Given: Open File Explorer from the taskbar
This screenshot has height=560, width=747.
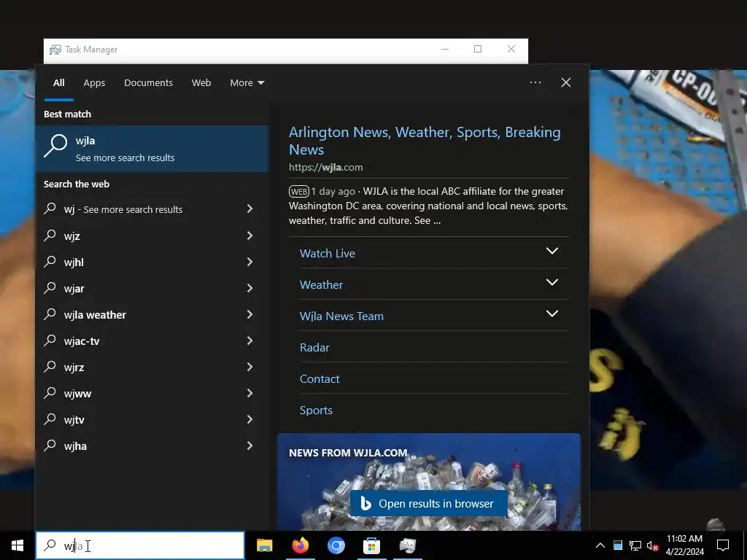Looking at the screenshot, I should 264,545.
